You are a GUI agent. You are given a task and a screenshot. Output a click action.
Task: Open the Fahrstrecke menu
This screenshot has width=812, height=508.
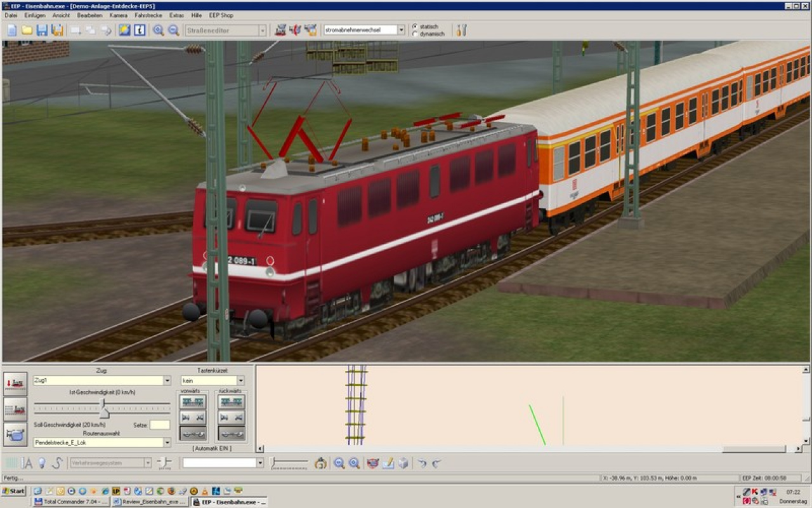point(148,15)
